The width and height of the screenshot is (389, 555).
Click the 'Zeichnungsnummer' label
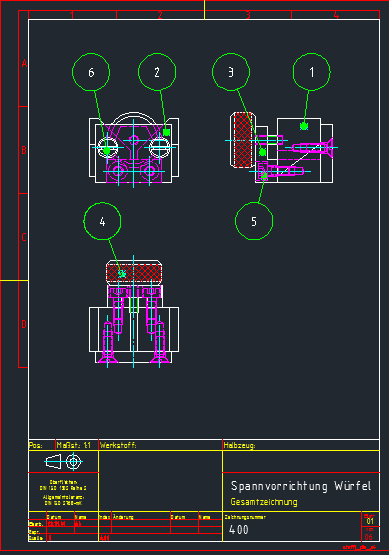coord(245,517)
